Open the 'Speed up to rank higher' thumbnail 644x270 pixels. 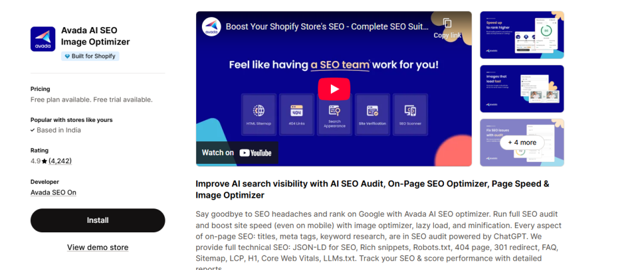(x=521, y=35)
